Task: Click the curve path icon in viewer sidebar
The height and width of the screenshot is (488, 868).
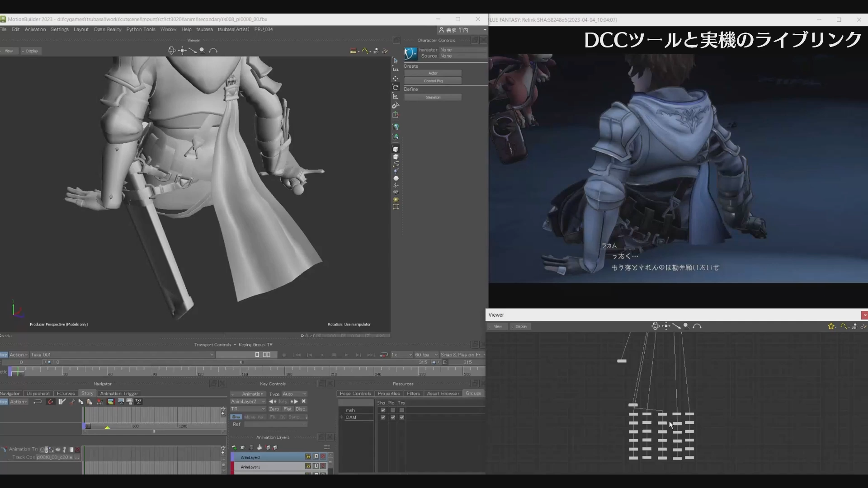Action: pyautogui.click(x=396, y=164)
